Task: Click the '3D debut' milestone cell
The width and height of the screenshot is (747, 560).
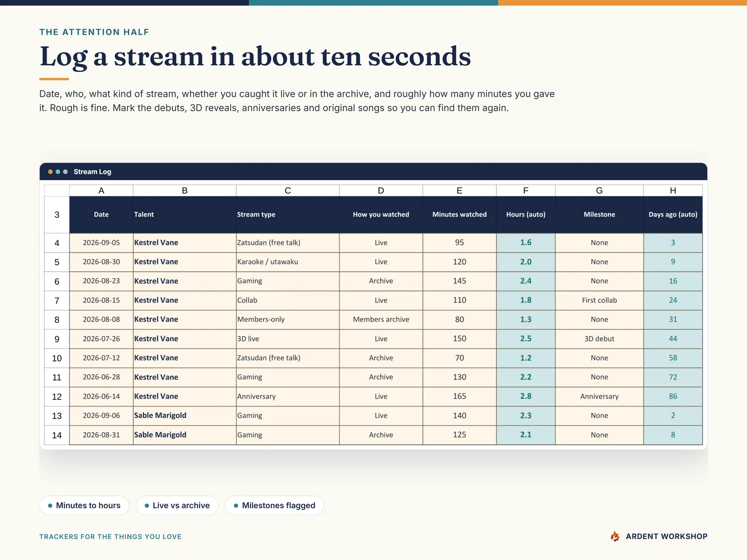Action: pos(599,339)
